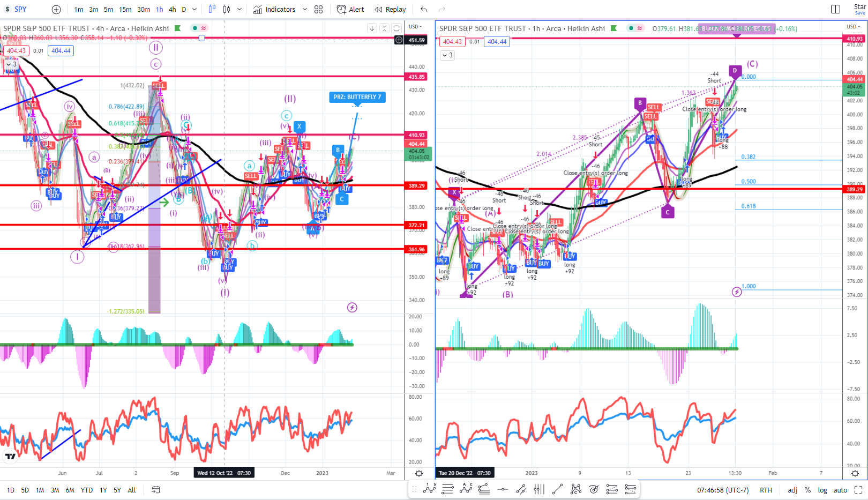This screenshot has width=868, height=500.
Task: Click the PRZ: BUTTERFLY 7 label
Action: click(357, 97)
